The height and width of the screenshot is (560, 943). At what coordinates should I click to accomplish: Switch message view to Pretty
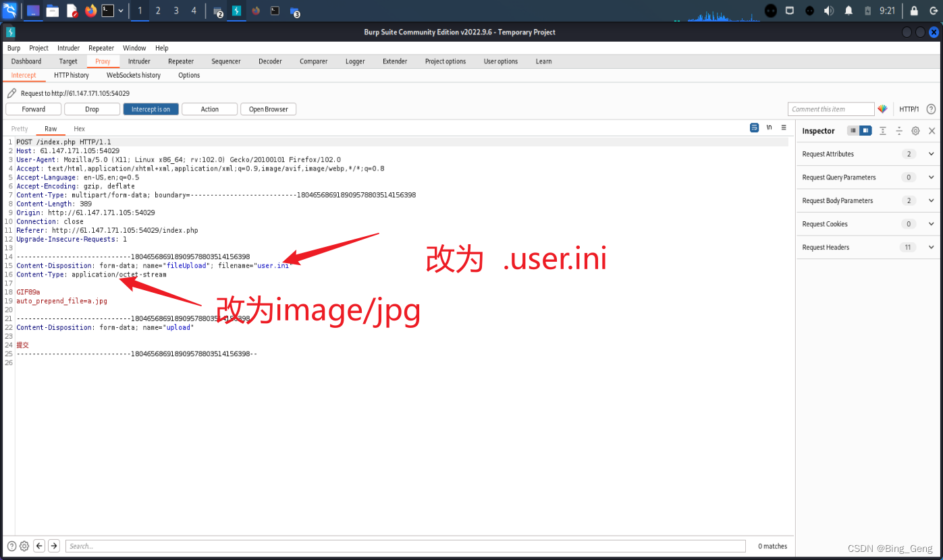click(x=20, y=129)
